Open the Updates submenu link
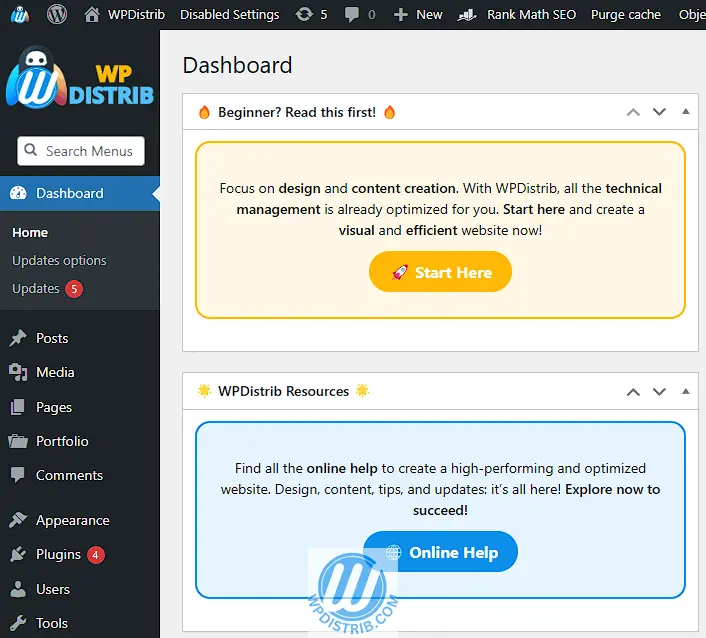 pos(36,289)
